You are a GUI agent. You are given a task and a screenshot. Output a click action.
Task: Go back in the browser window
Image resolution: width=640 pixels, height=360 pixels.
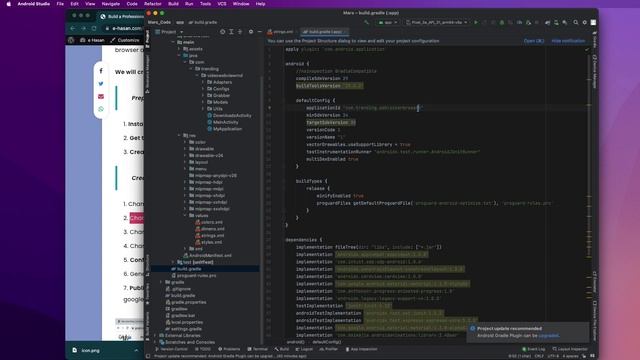(x=73, y=28)
